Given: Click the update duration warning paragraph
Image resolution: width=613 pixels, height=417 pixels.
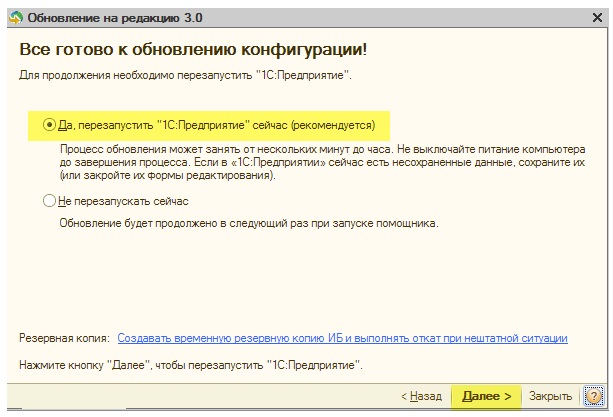Looking at the screenshot, I should pyautogui.click(x=323, y=162).
